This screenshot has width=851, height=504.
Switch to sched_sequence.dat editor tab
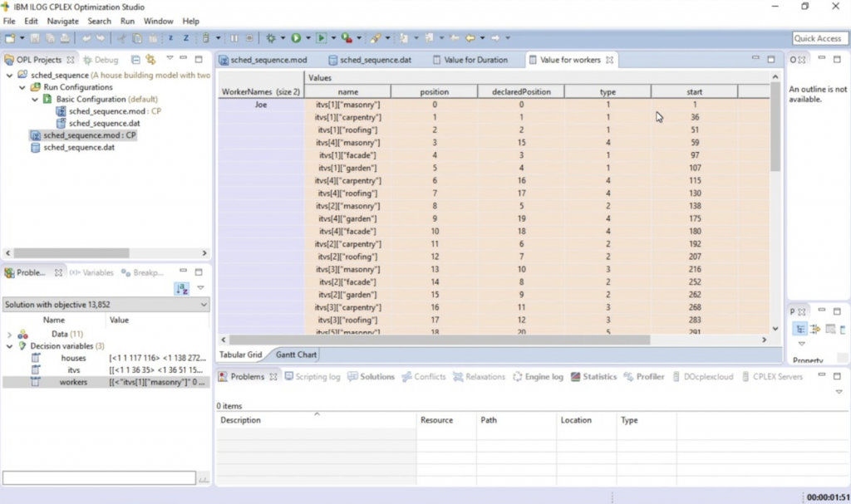point(370,60)
